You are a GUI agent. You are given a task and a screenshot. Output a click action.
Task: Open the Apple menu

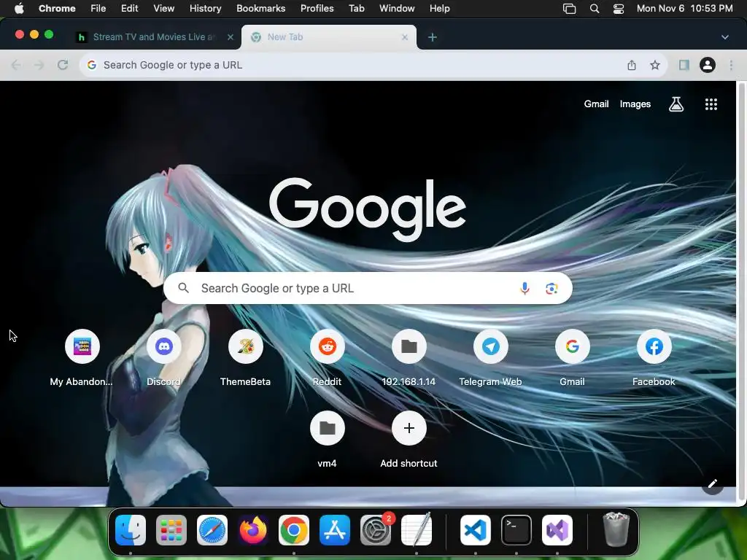(19, 9)
